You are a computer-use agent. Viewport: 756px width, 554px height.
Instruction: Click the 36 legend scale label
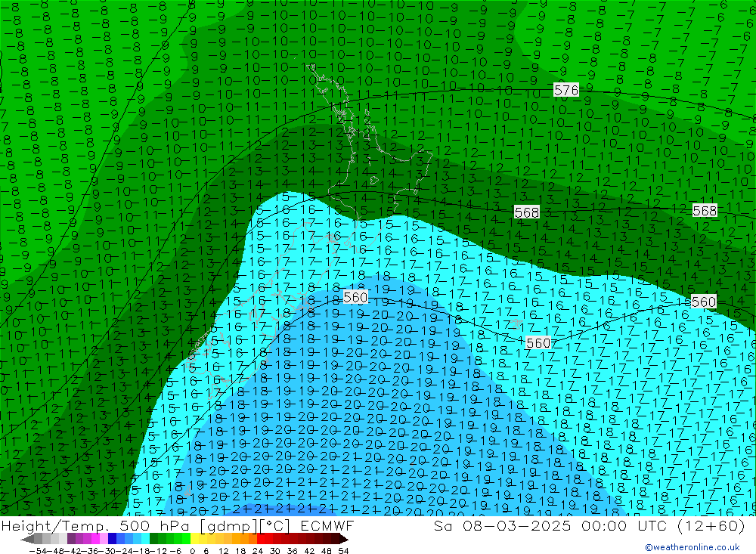click(x=292, y=551)
